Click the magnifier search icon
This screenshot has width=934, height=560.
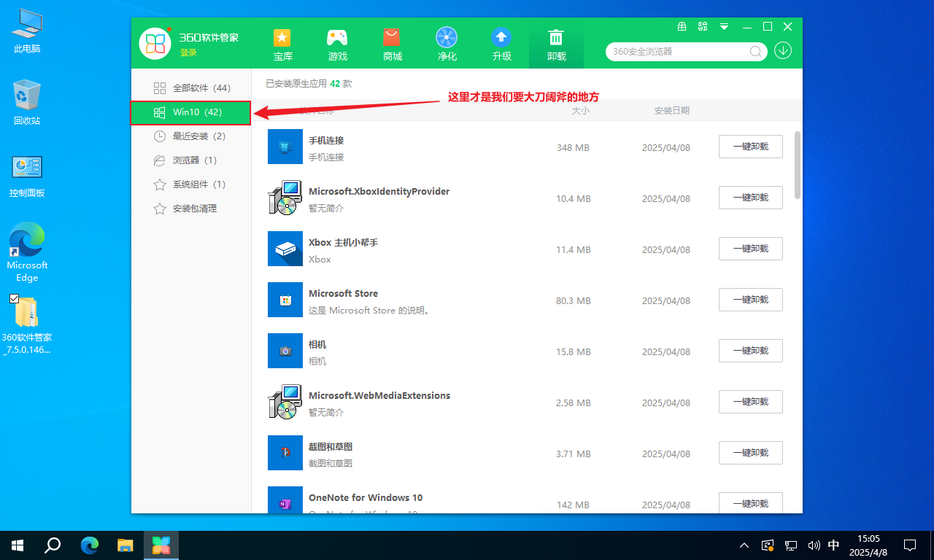point(756,52)
